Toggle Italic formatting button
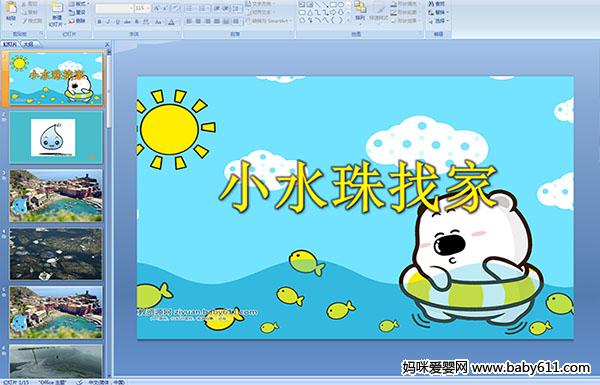This screenshot has width=600, height=385. [x=108, y=22]
